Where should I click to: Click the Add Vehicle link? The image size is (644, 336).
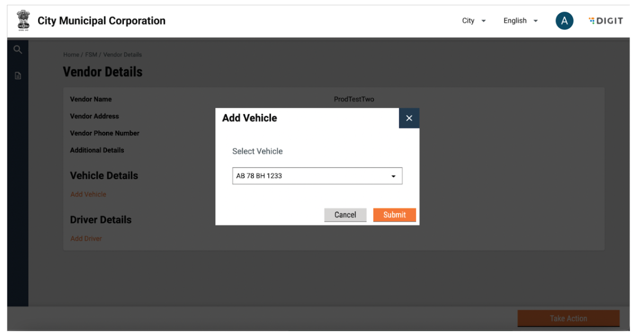[x=88, y=194]
